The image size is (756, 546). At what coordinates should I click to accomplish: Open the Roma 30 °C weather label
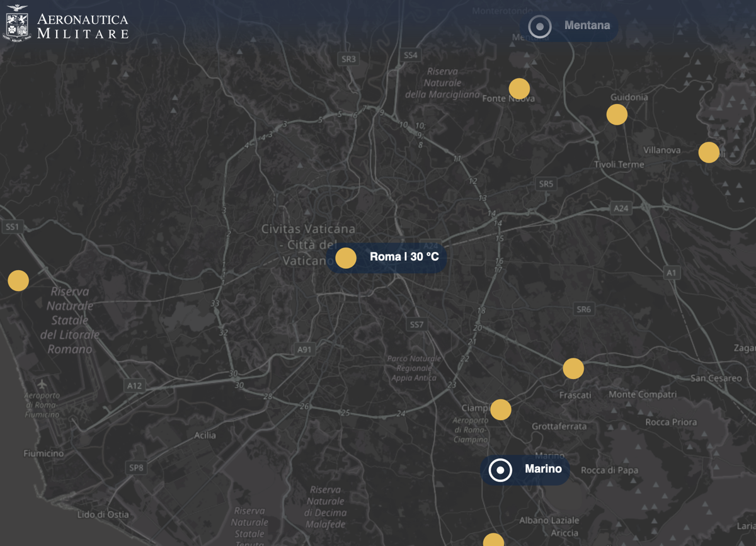[x=404, y=257]
